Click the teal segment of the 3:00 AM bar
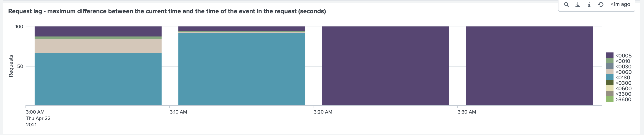The height and width of the screenshot is (135, 644). [98, 79]
